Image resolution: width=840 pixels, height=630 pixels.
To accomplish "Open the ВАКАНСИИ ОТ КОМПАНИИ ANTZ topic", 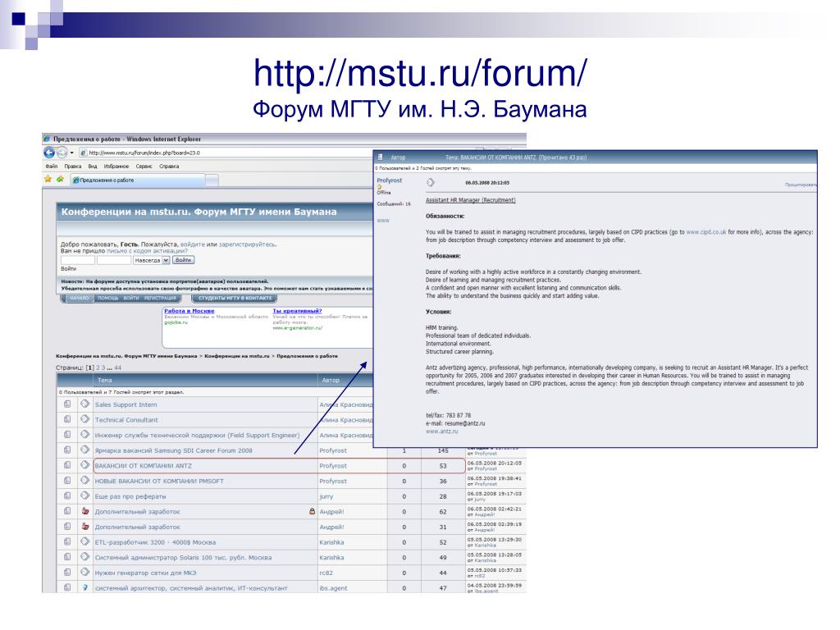I will click(x=143, y=466).
